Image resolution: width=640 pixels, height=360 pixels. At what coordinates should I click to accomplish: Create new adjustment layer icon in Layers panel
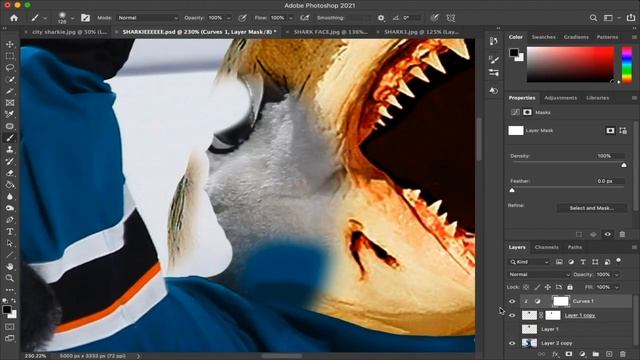pos(582,354)
